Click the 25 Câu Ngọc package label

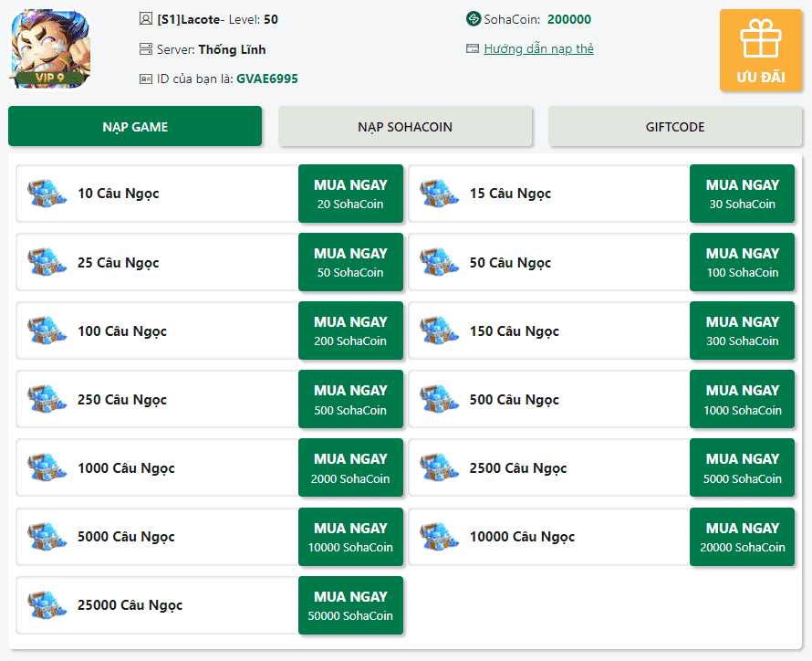tap(118, 263)
